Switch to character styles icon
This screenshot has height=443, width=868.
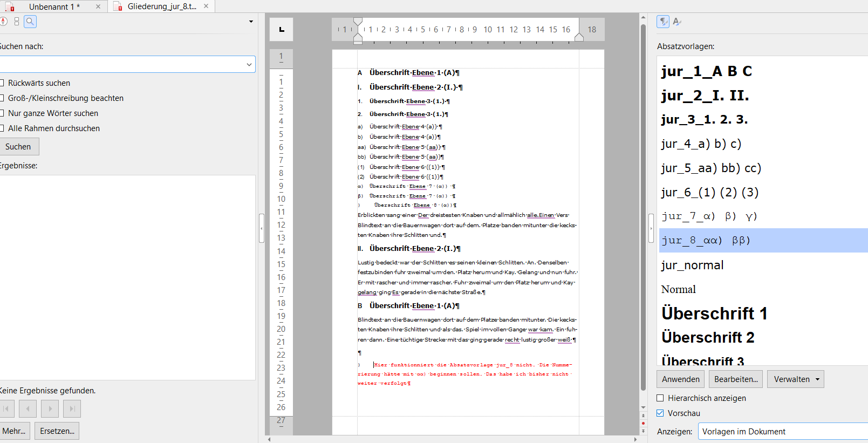click(x=677, y=22)
